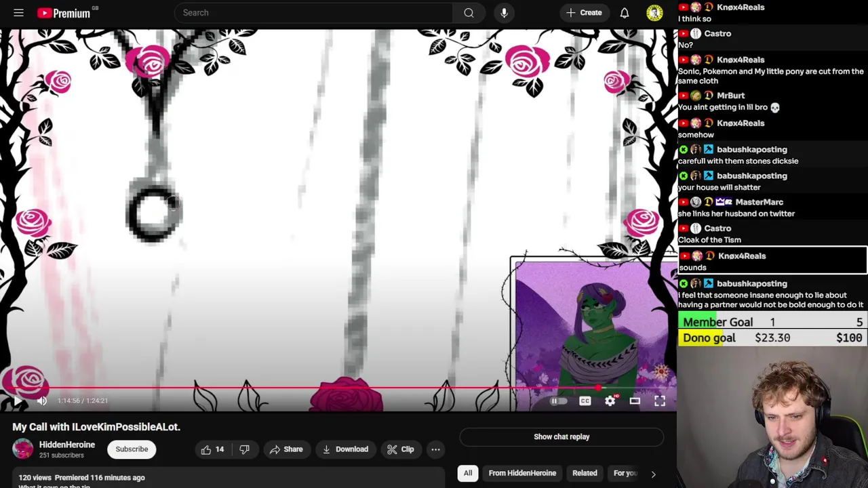Subscribe to HiddenHeroine
868x488 pixels.
pyautogui.click(x=132, y=449)
